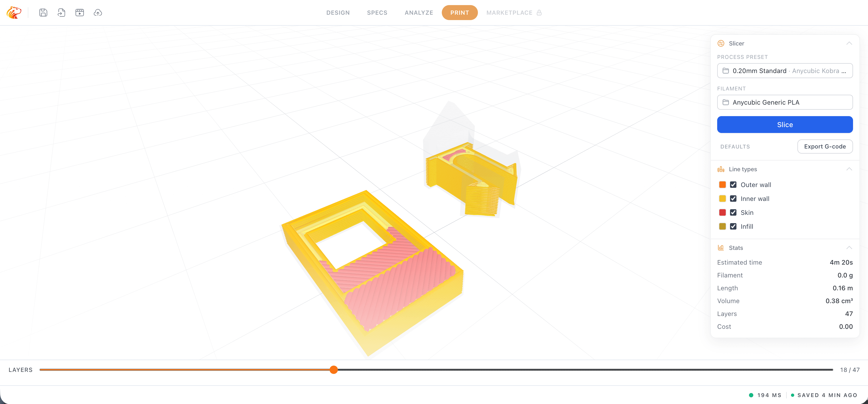The image size is (868, 404).
Task: Toggle the Skin line type checkbox
Action: [x=733, y=212]
